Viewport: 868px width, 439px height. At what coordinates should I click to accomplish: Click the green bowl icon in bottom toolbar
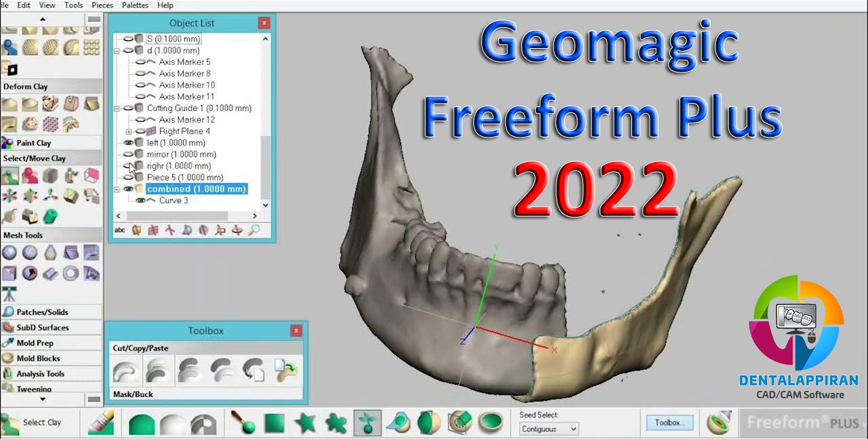click(491, 423)
